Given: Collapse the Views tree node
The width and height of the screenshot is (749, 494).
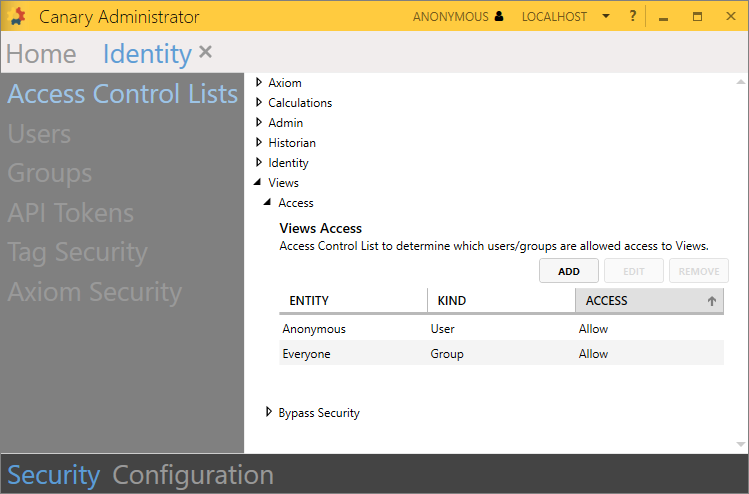Looking at the screenshot, I should point(259,183).
